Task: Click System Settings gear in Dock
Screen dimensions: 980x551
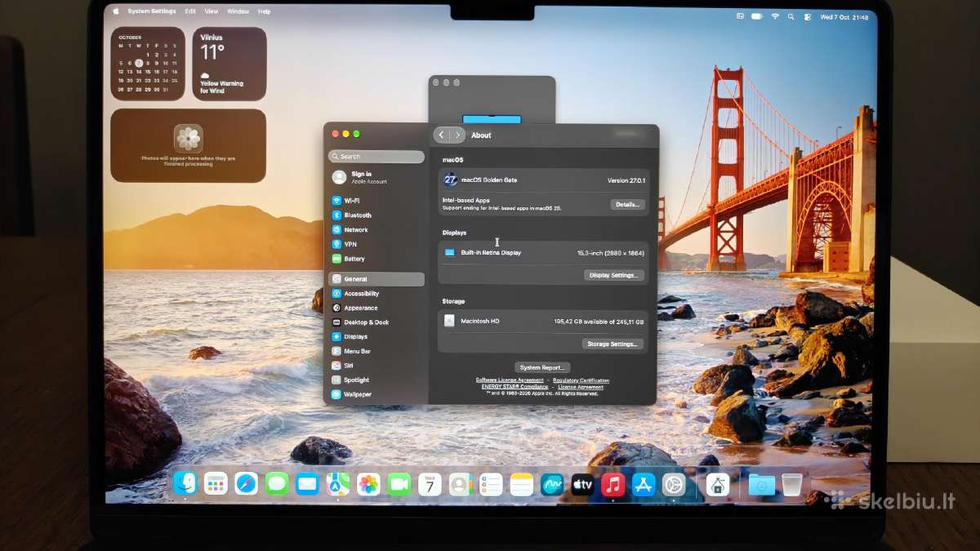Action: (674, 484)
